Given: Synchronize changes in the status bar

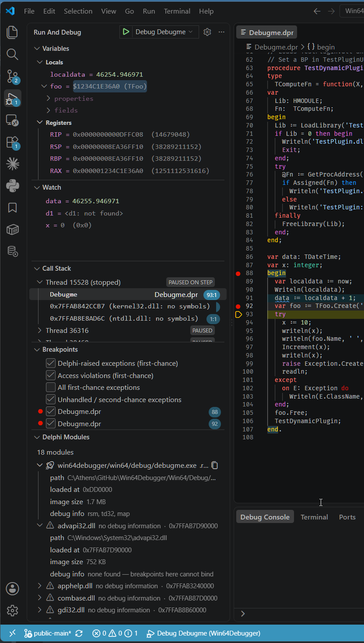Looking at the screenshot, I should (79, 633).
